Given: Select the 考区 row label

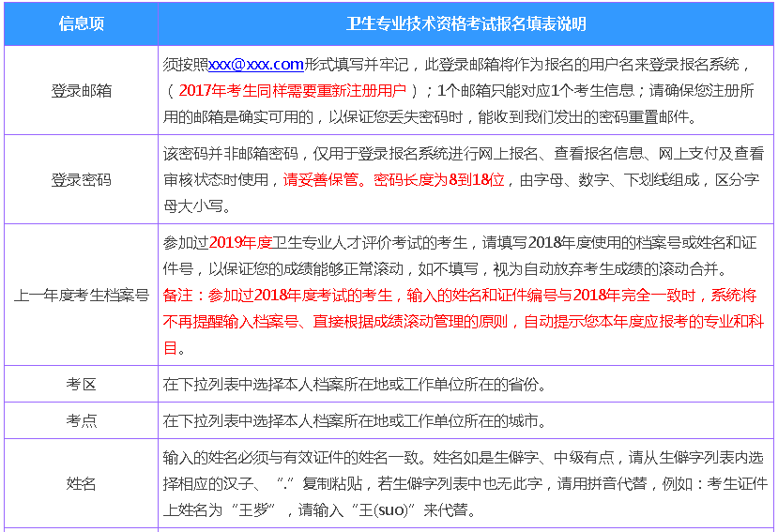Looking at the screenshot, I should tap(82, 384).
